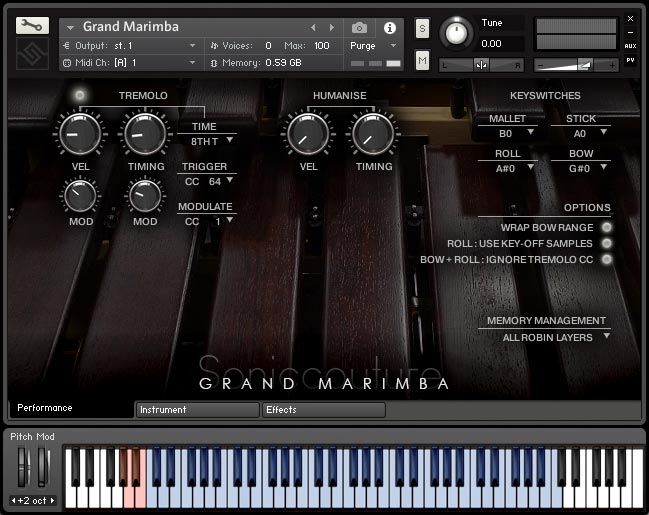Click the Tremolo VEL MOD knob
This screenshot has height=515, width=649.
click(80, 196)
